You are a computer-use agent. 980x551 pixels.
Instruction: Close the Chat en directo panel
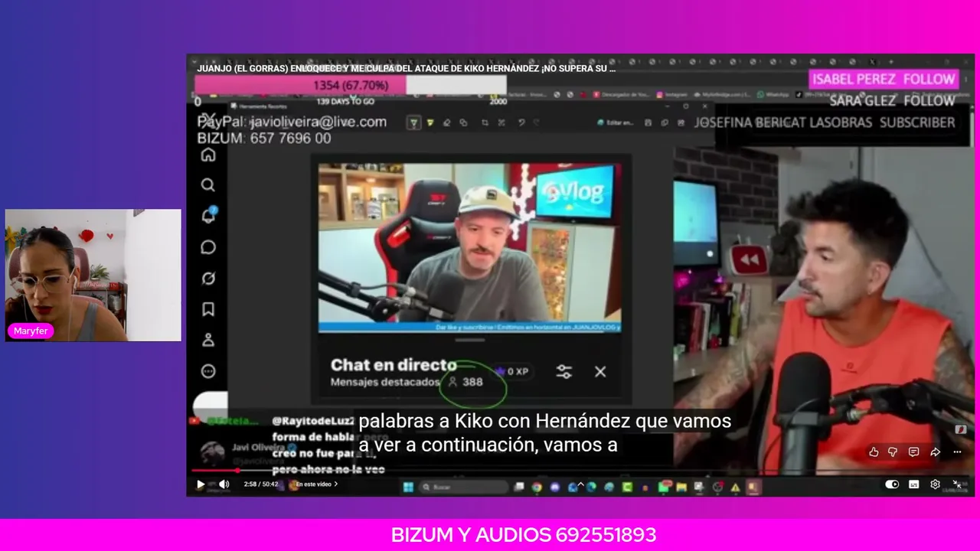pyautogui.click(x=600, y=372)
